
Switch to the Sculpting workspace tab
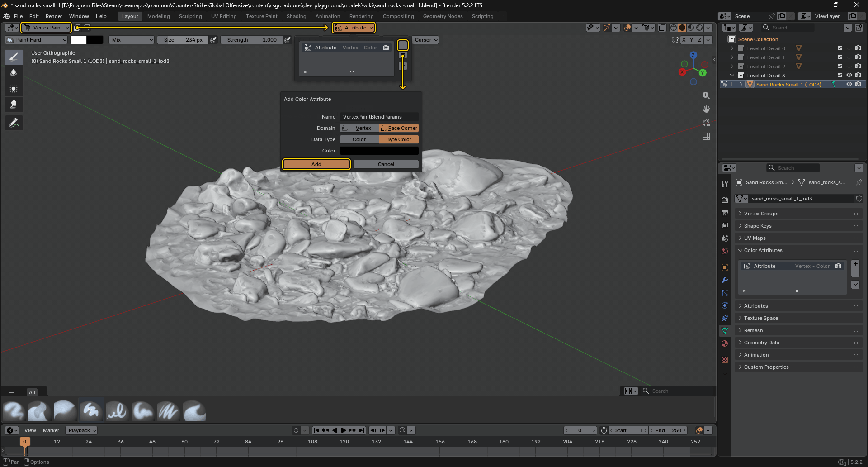(190, 16)
